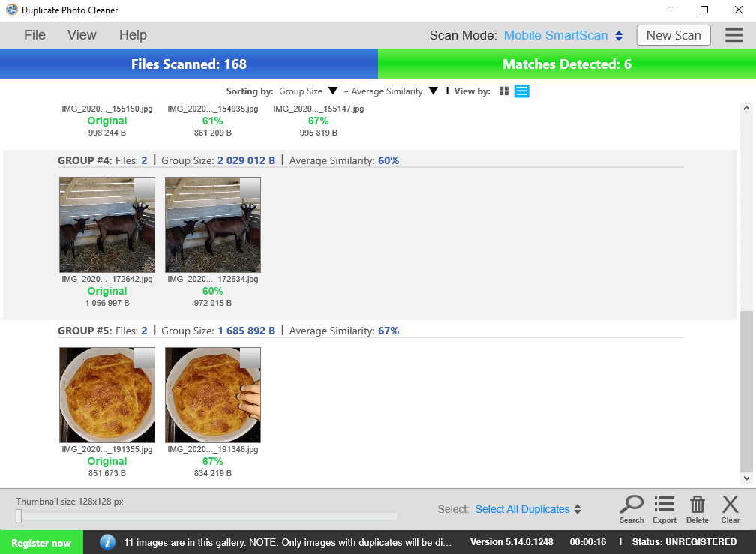The width and height of the screenshot is (756, 554).
Task: Check the box on IMG_2020..._191346.jpg thumbnail
Action: pos(250,358)
